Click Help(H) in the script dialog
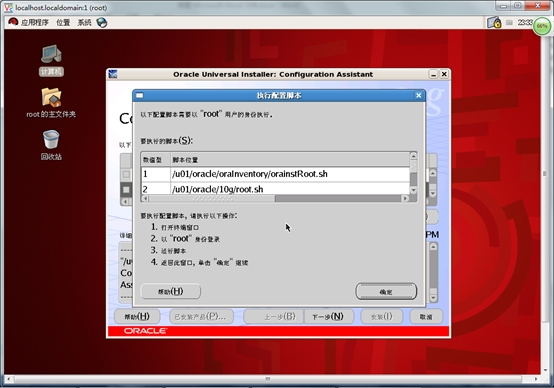Image resolution: width=554 pixels, height=388 pixels. pyautogui.click(x=171, y=292)
